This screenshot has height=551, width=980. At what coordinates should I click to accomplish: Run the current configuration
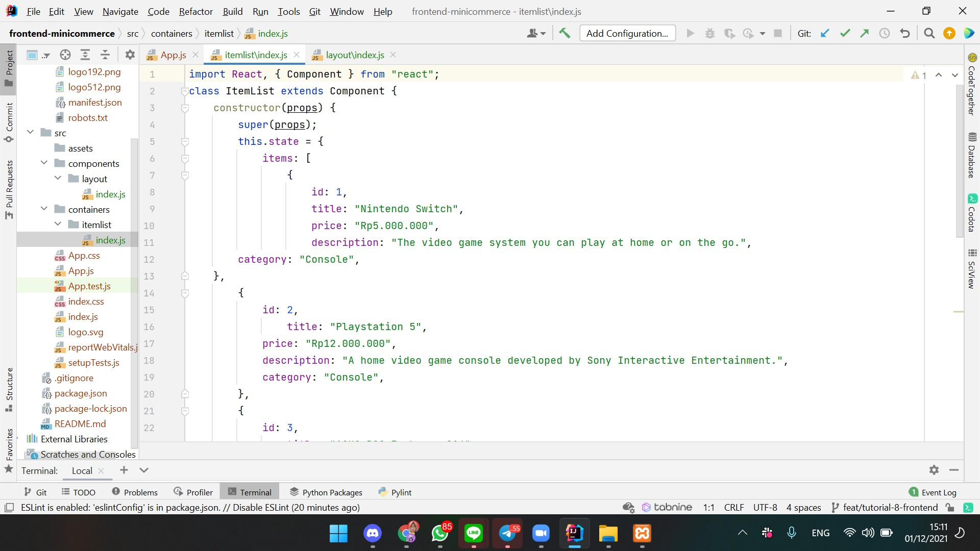tap(690, 33)
